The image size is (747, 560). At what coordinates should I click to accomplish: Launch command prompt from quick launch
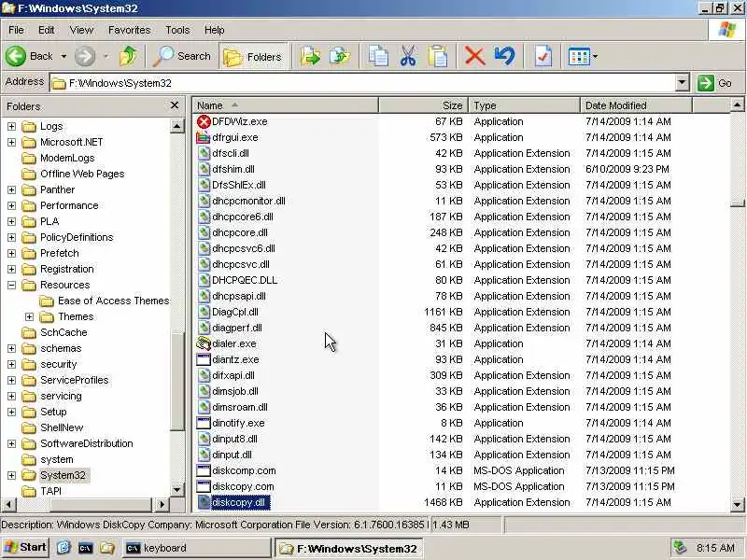[85, 548]
